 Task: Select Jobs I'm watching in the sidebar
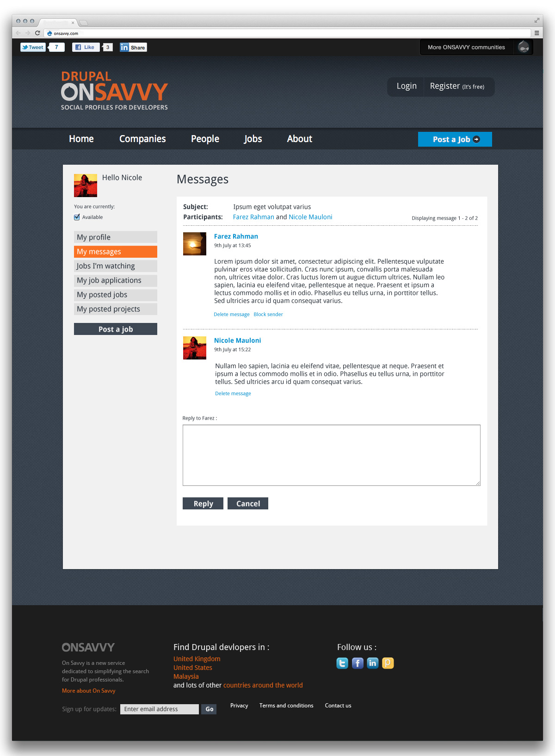[x=116, y=266]
